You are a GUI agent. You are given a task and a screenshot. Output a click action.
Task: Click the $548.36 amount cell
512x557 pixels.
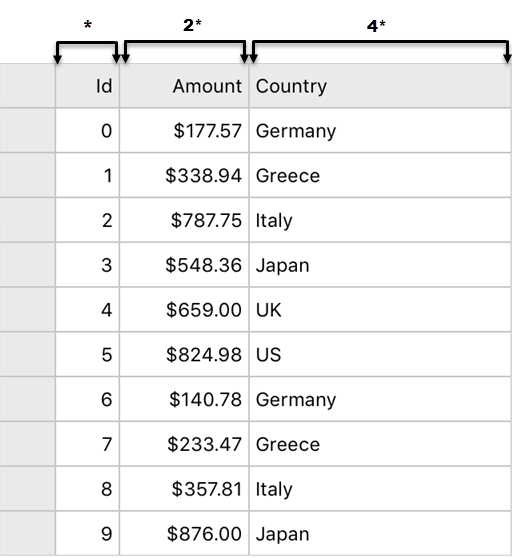click(x=184, y=265)
